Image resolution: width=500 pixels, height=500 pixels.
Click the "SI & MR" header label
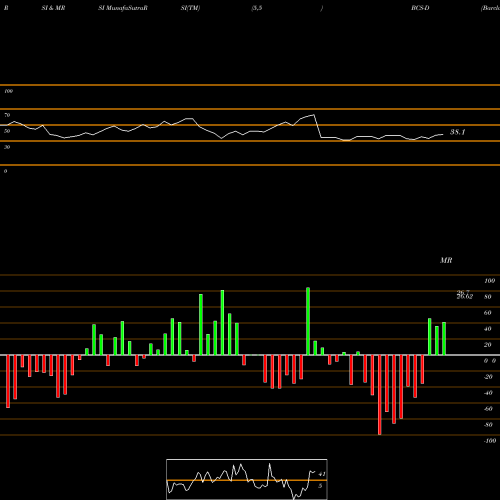53,8
